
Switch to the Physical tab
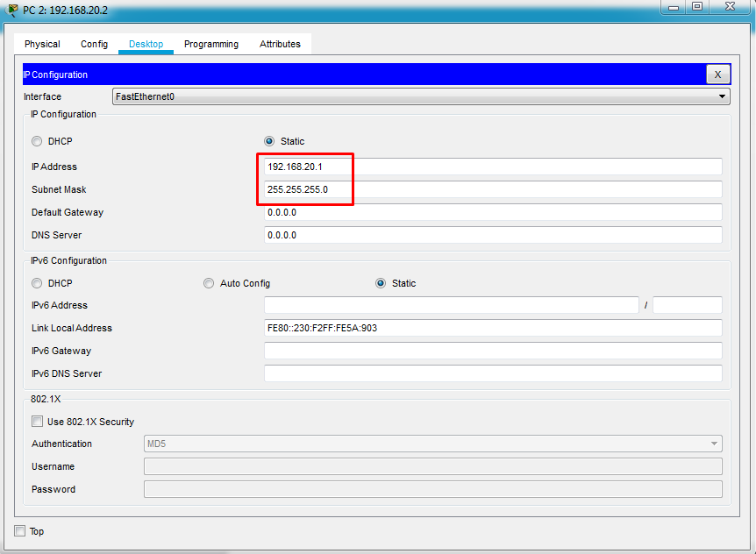(x=42, y=44)
